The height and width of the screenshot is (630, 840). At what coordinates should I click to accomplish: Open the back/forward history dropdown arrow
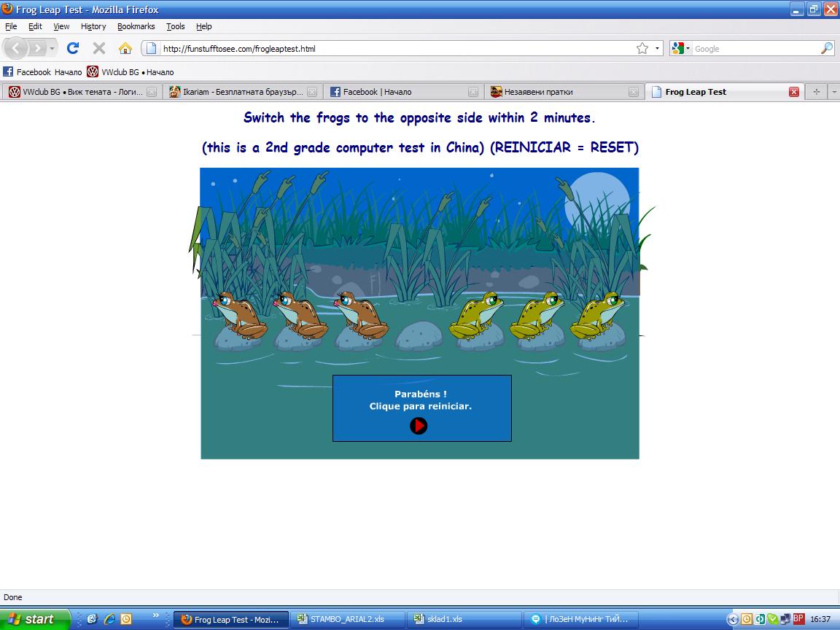(x=52, y=49)
